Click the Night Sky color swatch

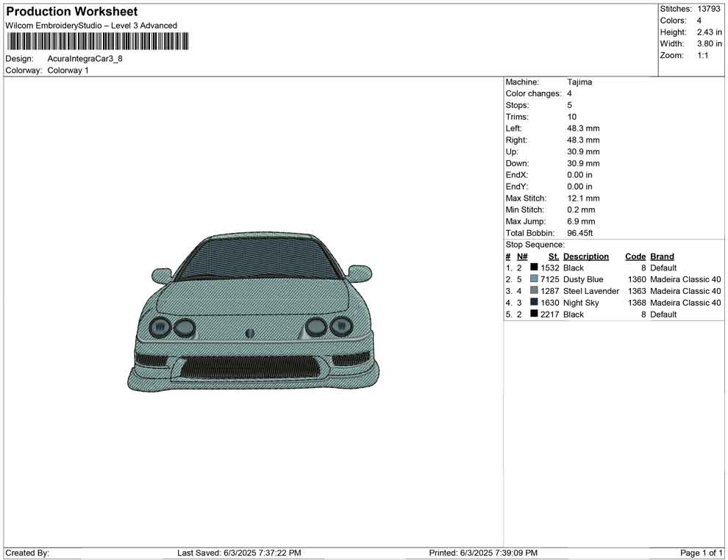coord(534,303)
